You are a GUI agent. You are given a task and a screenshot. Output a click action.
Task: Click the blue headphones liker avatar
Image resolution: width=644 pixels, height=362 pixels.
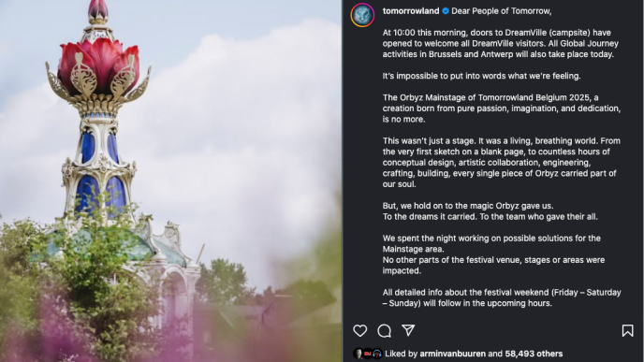click(377, 354)
